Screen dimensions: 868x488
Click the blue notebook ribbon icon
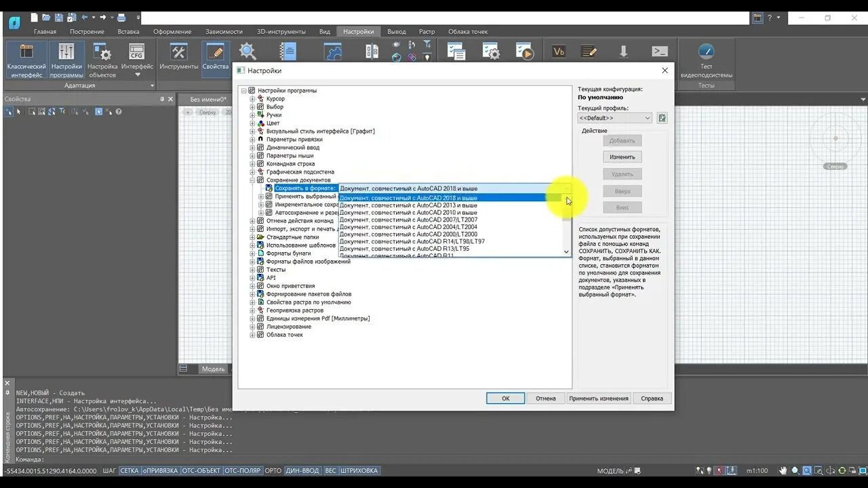[288, 52]
